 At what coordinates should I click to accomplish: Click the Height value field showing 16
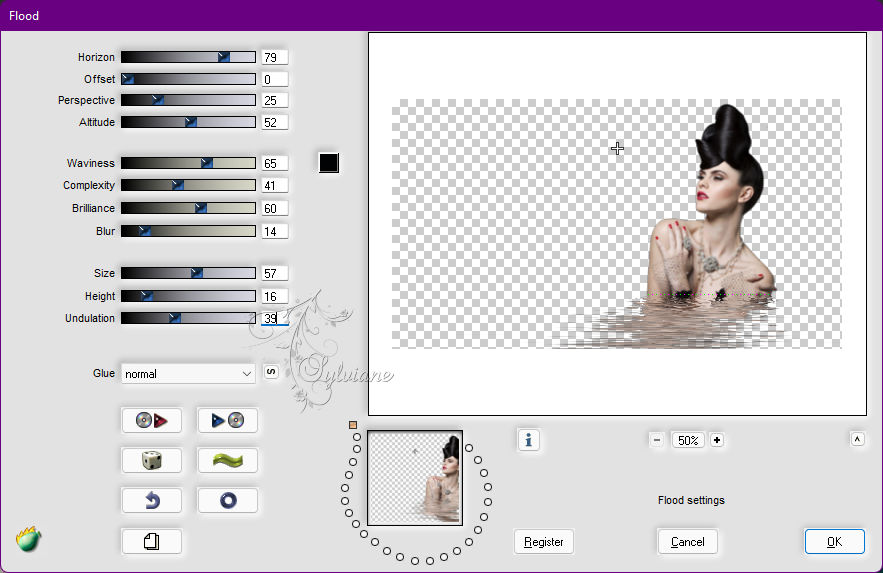click(x=275, y=296)
